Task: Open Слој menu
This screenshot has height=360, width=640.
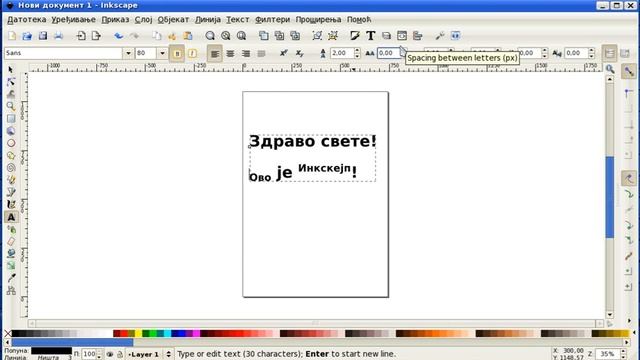Action: [x=144, y=19]
